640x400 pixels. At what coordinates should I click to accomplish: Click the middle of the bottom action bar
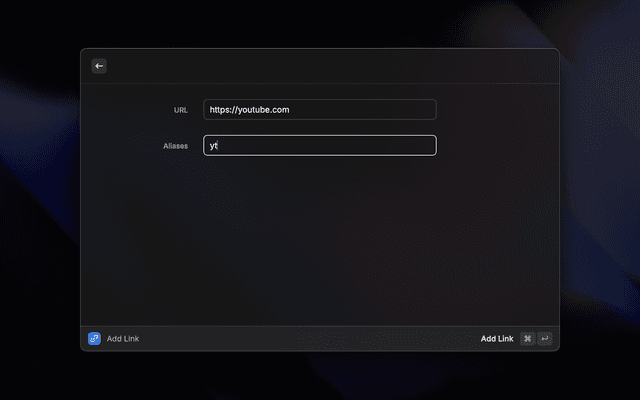310,339
